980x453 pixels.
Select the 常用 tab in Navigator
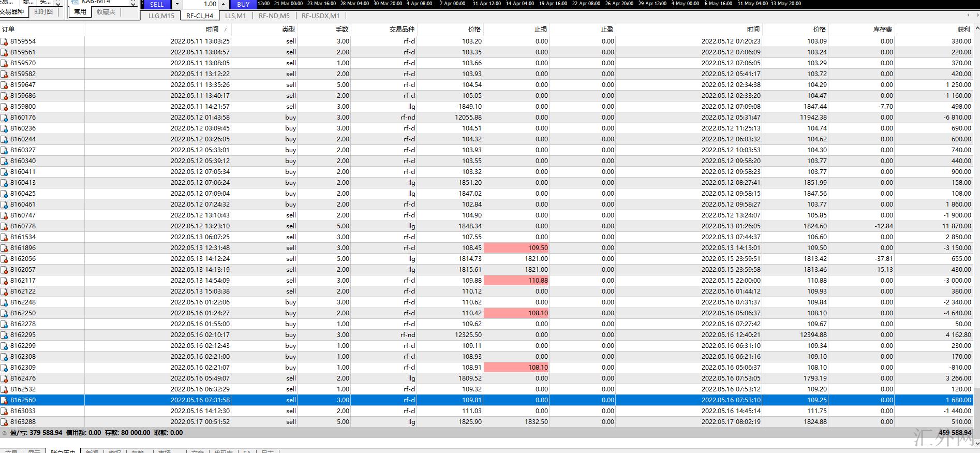tap(80, 12)
